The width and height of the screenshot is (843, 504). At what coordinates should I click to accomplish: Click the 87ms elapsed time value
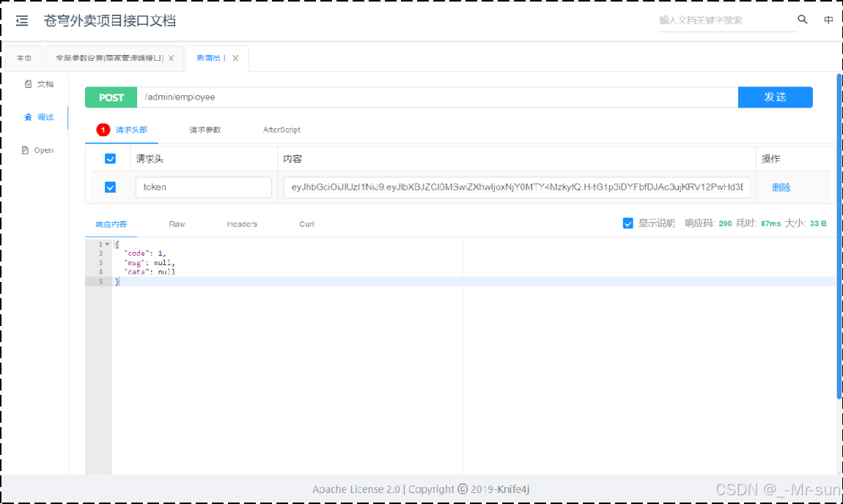tap(770, 223)
